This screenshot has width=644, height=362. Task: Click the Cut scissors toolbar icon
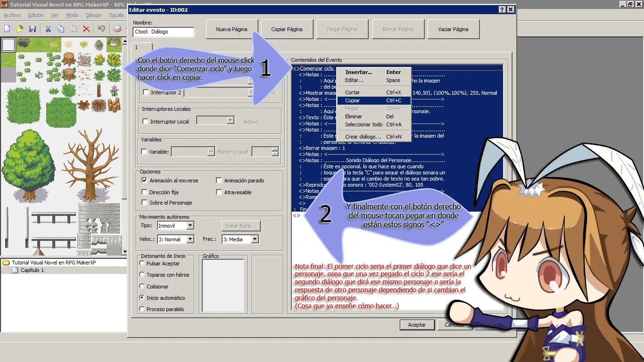coord(48,29)
